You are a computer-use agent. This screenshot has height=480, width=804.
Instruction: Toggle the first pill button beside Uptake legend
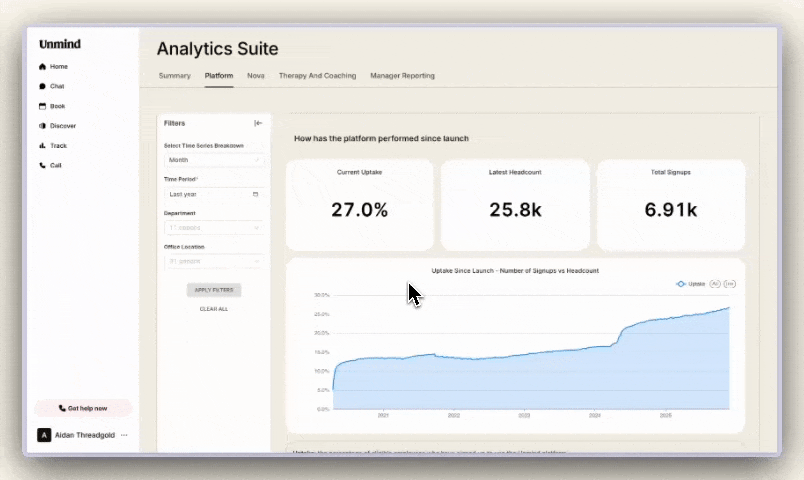715,284
